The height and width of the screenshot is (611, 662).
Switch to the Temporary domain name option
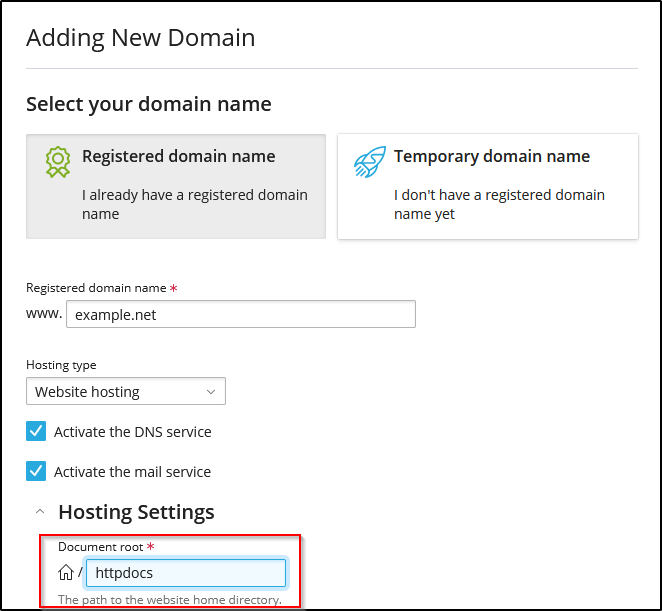click(x=491, y=156)
